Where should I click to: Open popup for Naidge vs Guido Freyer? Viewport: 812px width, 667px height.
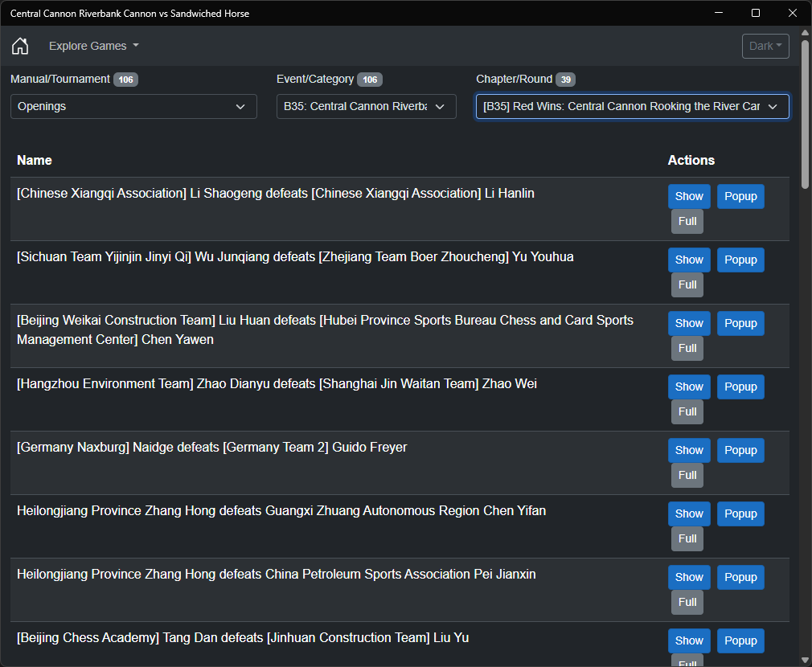click(x=740, y=450)
